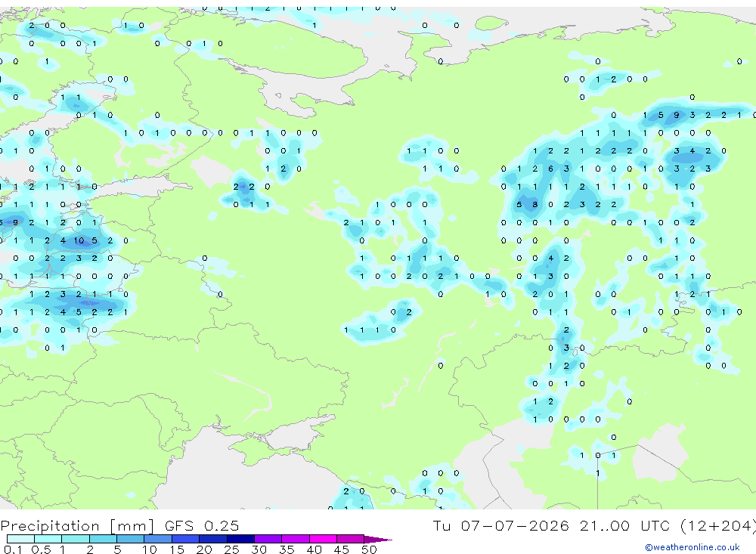
Task: Click the 35–40 mm purple legend swatch
Action: 296,539
